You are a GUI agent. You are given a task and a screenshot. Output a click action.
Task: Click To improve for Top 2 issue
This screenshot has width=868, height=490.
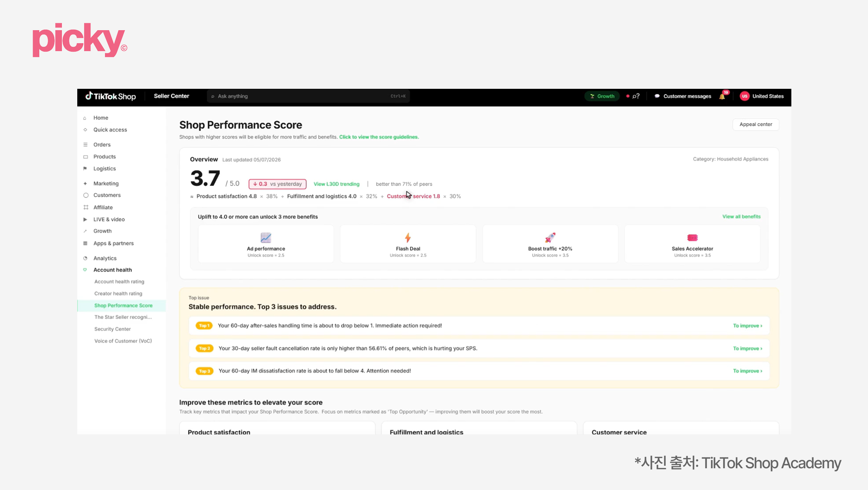coord(748,348)
